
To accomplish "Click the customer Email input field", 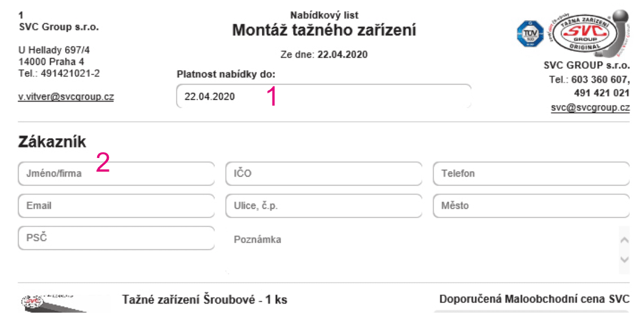I will [x=116, y=206].
